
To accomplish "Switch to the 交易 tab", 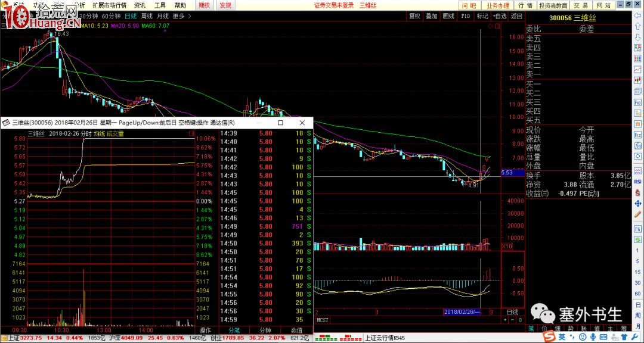I will pos(581,5).
